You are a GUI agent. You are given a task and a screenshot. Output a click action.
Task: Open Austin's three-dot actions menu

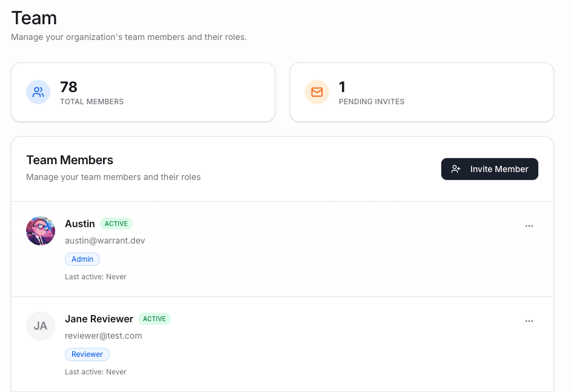point(529,225)
